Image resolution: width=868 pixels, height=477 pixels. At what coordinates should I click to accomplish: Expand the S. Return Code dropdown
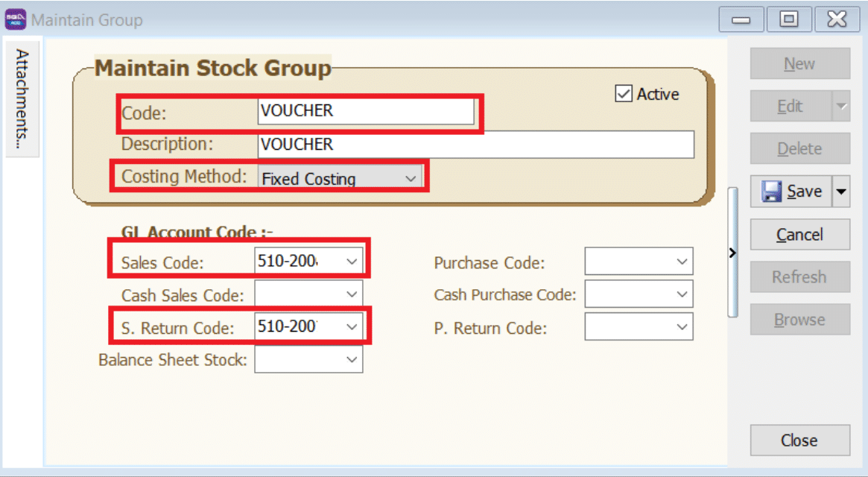(x=352, y=326)
